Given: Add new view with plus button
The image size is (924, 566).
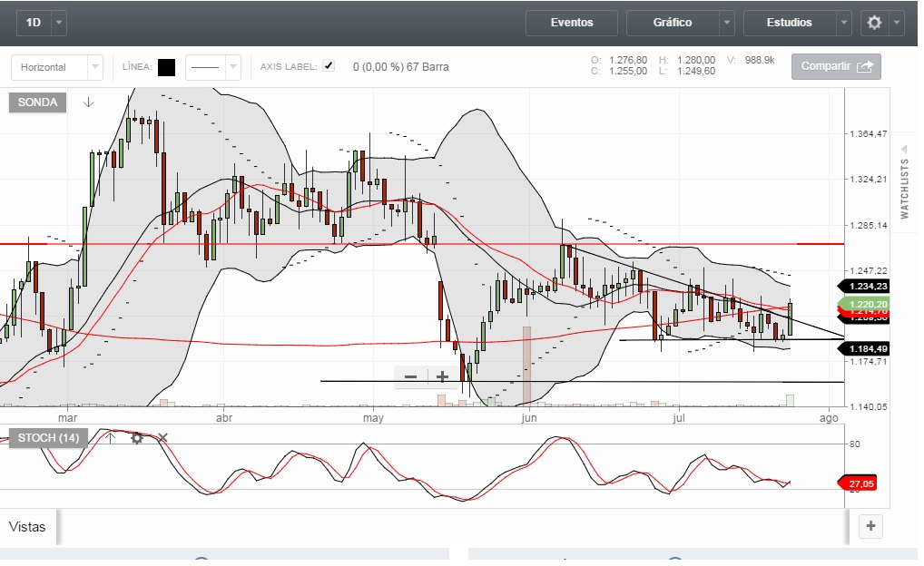Looking at the screenshot, I should (870, 525).
